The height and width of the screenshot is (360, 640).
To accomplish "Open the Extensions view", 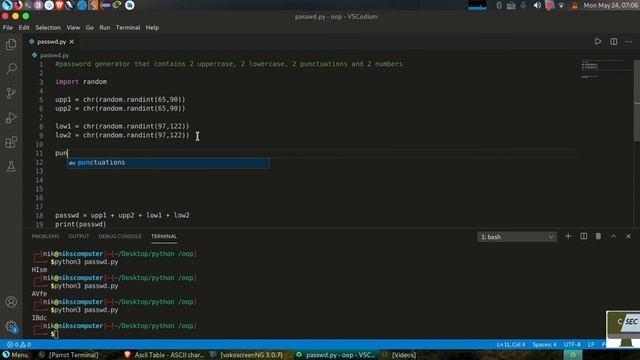I will (11, 142).
